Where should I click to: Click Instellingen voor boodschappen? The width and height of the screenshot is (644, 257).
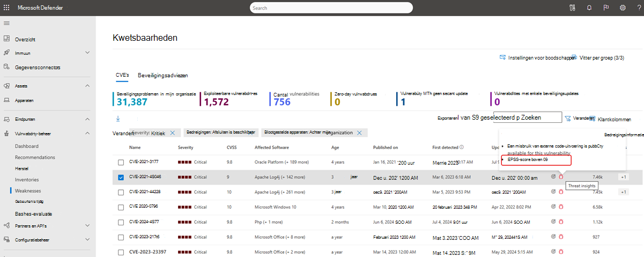point(538,57)
